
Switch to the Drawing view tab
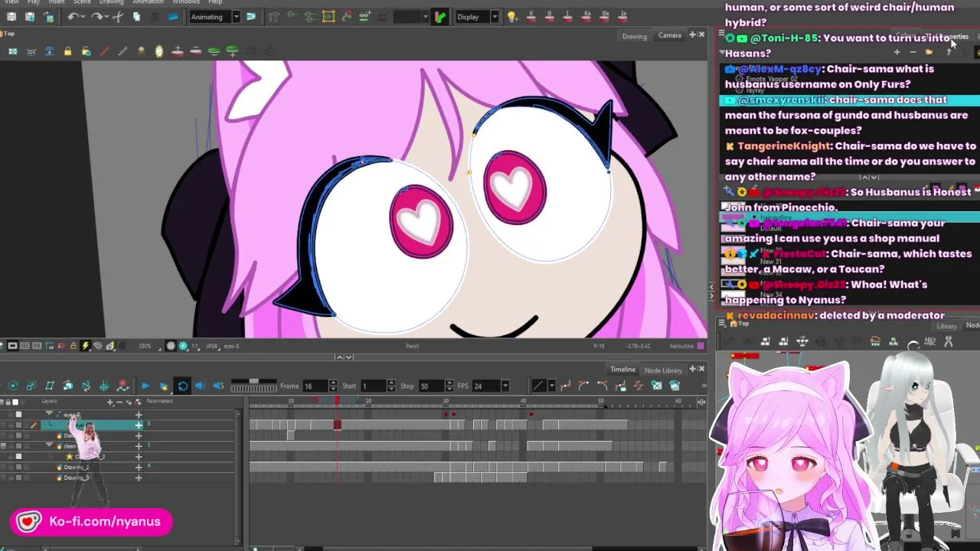pyautogui.click(x=634, y=36)
